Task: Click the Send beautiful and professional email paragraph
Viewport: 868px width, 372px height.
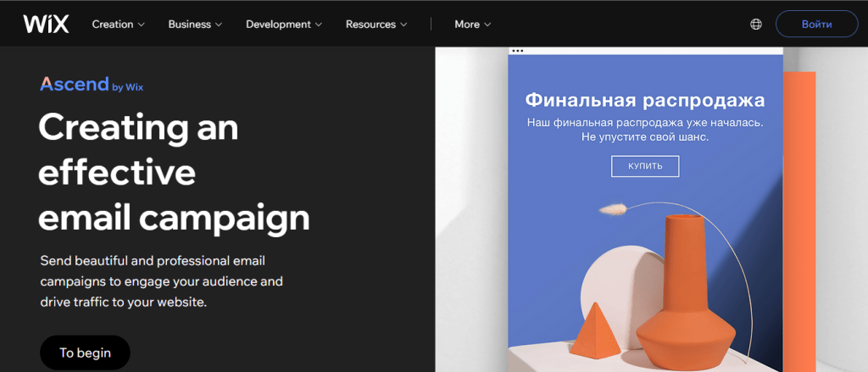Action: [162, 281]
